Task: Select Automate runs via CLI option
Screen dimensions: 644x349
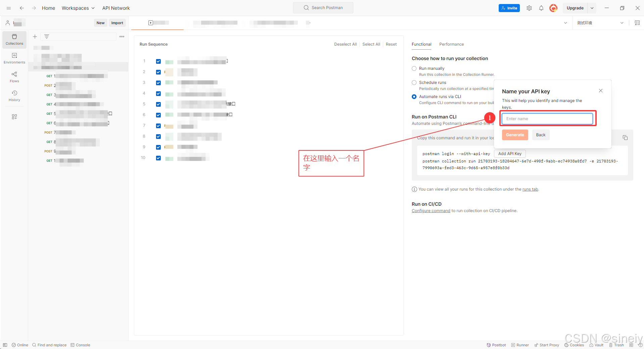Action: 414,97
